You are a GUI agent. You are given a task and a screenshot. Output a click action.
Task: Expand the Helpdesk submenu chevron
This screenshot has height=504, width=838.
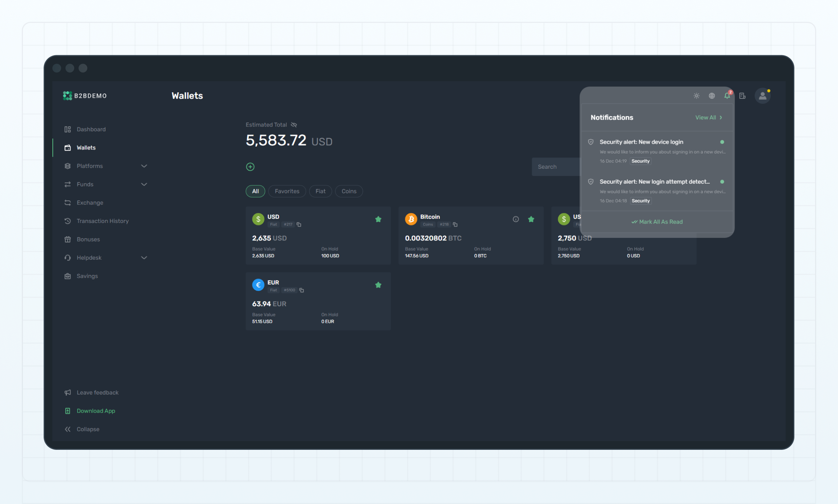144,258
